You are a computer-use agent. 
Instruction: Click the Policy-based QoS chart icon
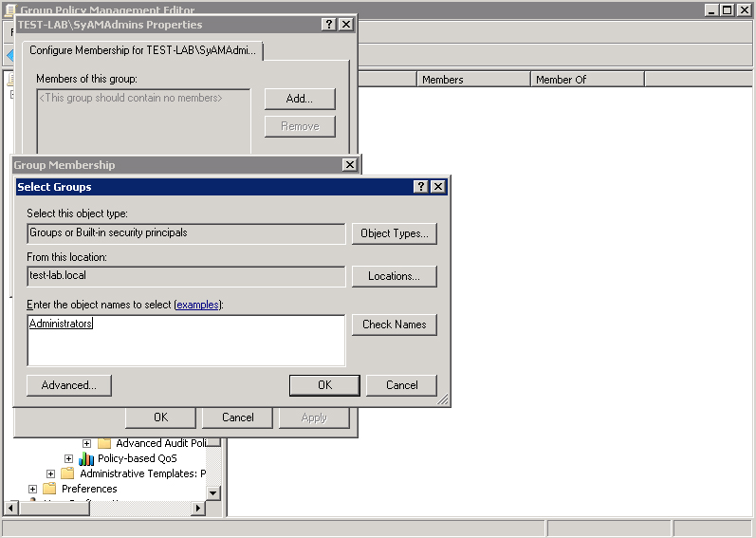86,458
